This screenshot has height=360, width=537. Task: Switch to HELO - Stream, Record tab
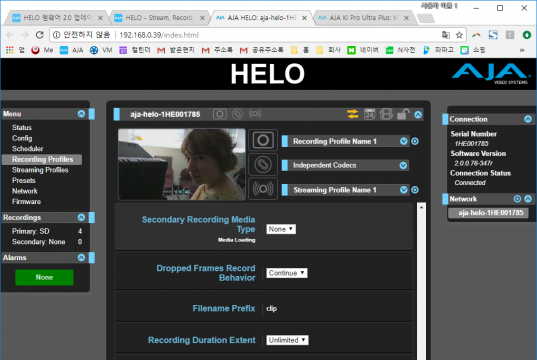(159, 18)
